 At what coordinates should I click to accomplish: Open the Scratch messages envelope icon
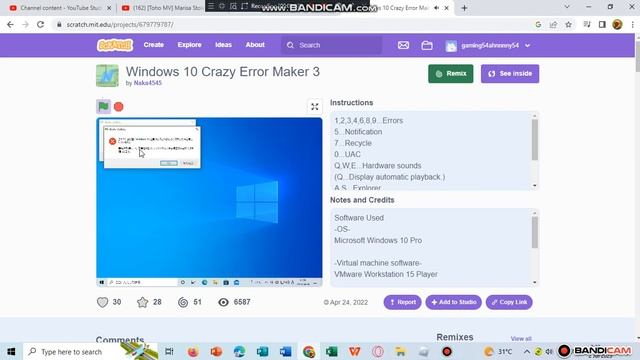pyautogui.click(x=403, y=45)
